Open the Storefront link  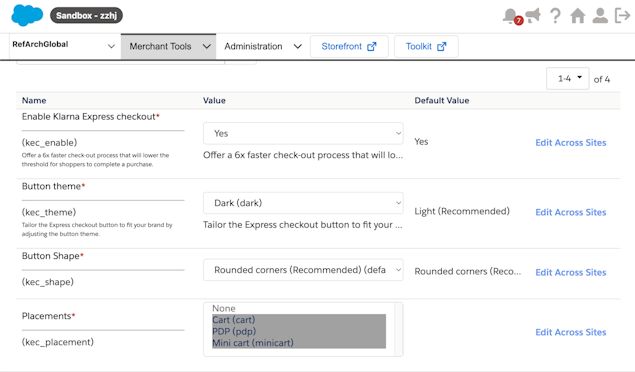click(349, 46)
